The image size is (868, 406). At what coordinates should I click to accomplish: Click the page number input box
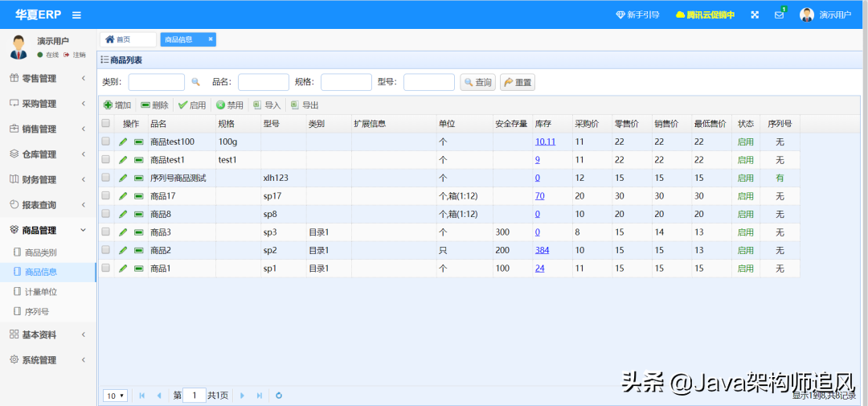[194, 396]
